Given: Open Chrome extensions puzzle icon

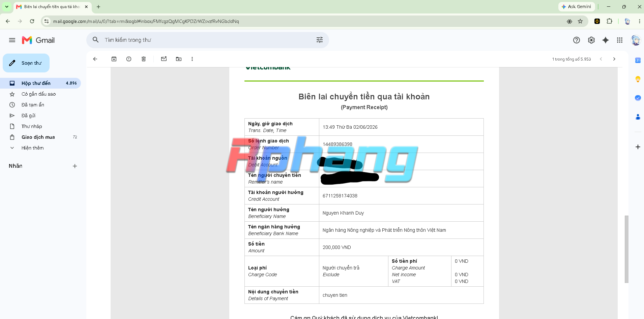Looking at the screenshot, I should point(609,21).
